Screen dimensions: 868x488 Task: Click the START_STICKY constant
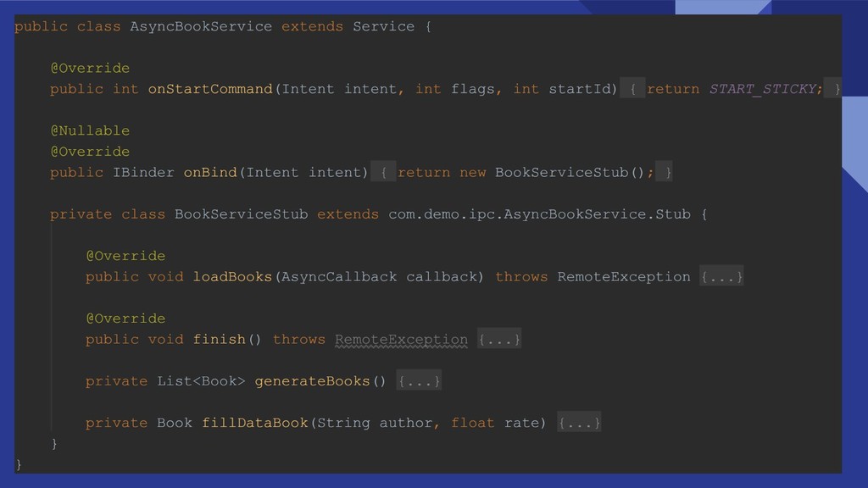[x=762, y=89]
